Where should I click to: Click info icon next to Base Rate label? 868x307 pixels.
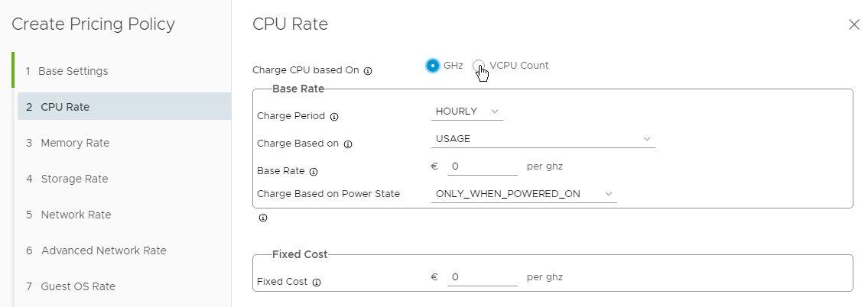click(x=314, y=171)
